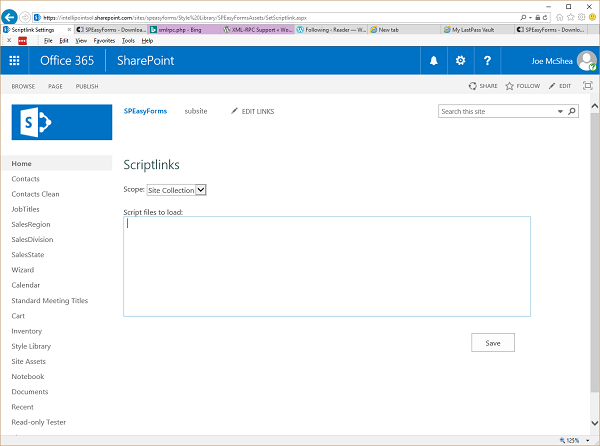This screenshot has width=600, height=446.
Task: Click Joe McShea's profile picture
Action: [587, 60]
